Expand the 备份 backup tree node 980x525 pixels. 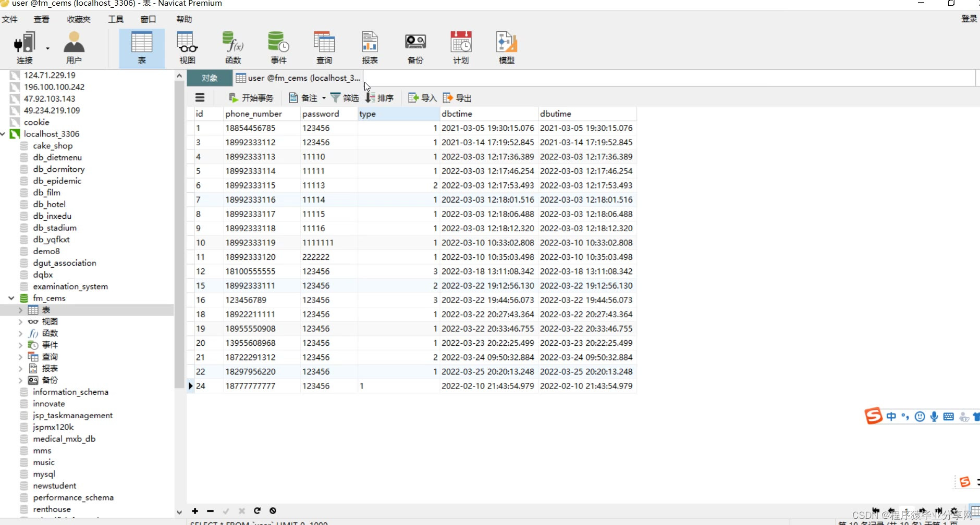(20, 380)
